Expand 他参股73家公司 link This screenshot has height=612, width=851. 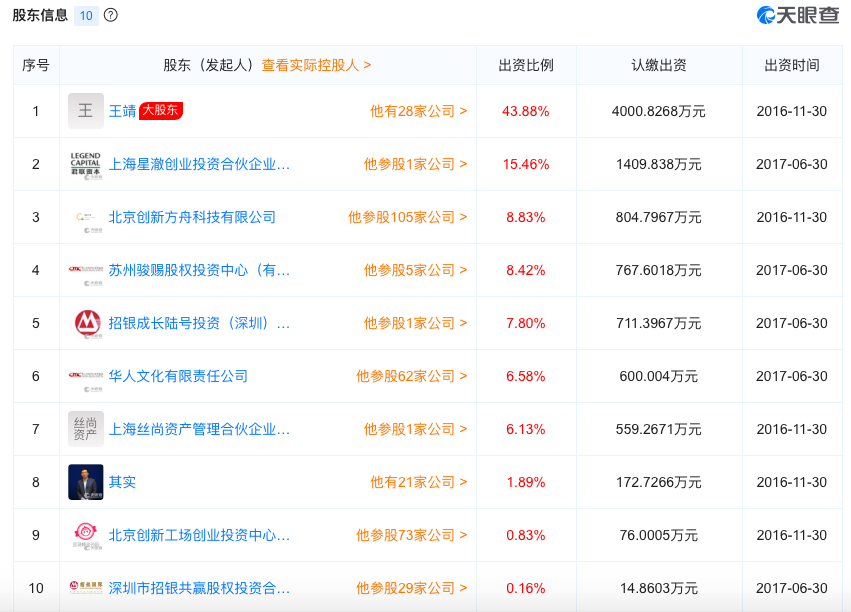coord(411,536)
